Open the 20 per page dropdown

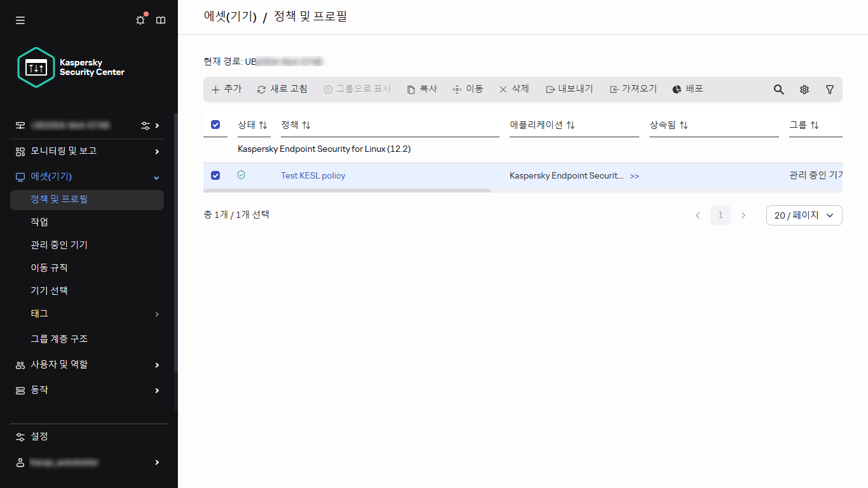click(804, 215)
